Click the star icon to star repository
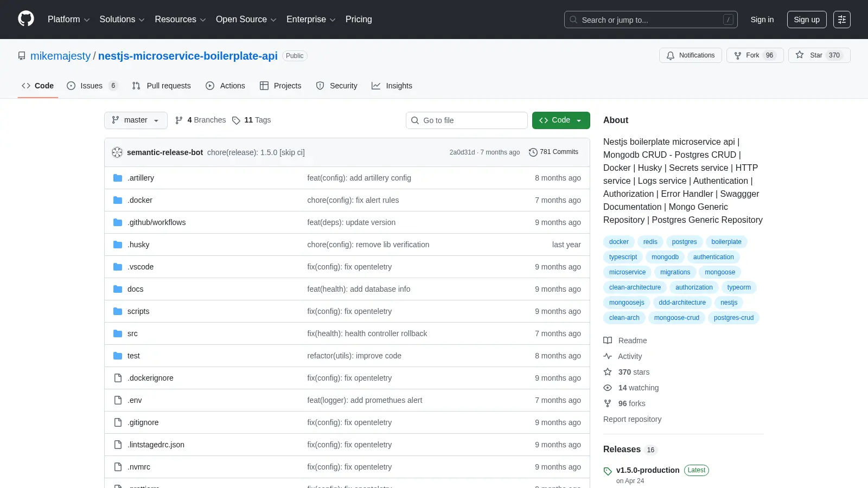868x488 pixels. tap(800, 55)
